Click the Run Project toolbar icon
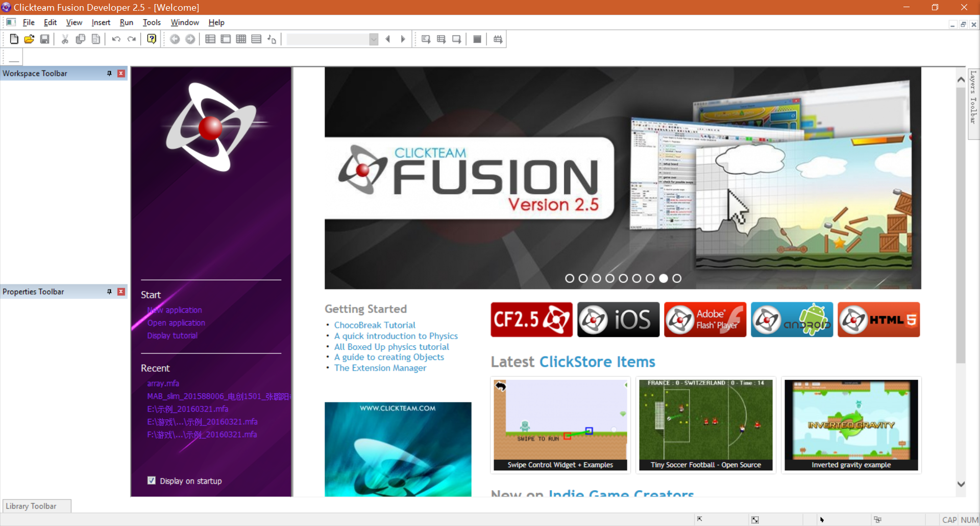Viewport: 980px width, 526px height. tap(426, 39)
